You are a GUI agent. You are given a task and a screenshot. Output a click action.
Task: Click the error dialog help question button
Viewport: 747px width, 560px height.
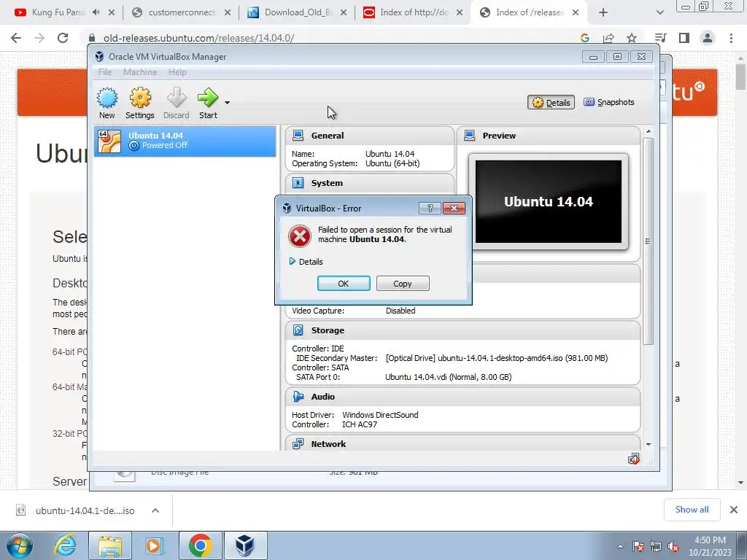tap(430, 208)
